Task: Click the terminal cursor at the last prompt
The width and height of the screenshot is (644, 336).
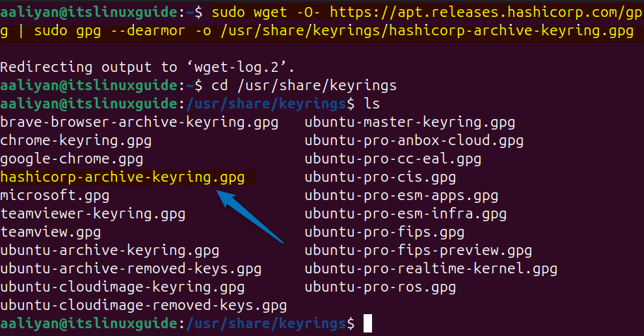Action: pos(367,324)
